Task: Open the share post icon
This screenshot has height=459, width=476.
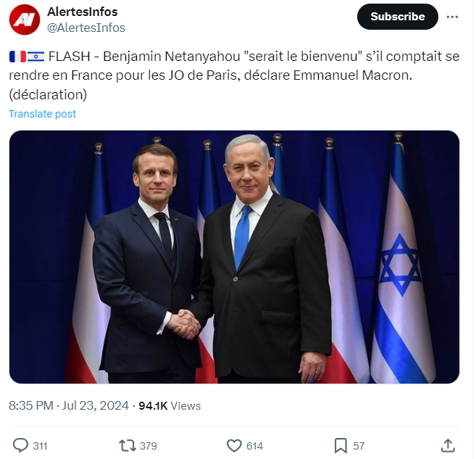Action: 448,445
